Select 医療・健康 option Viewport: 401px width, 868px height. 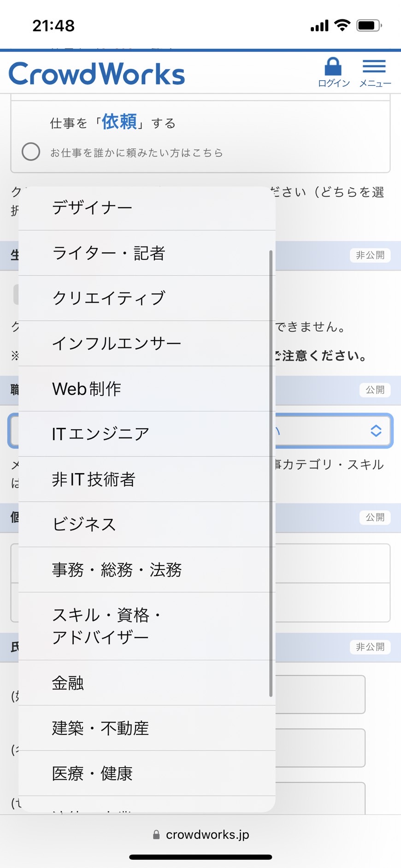(x=147, y=773)
